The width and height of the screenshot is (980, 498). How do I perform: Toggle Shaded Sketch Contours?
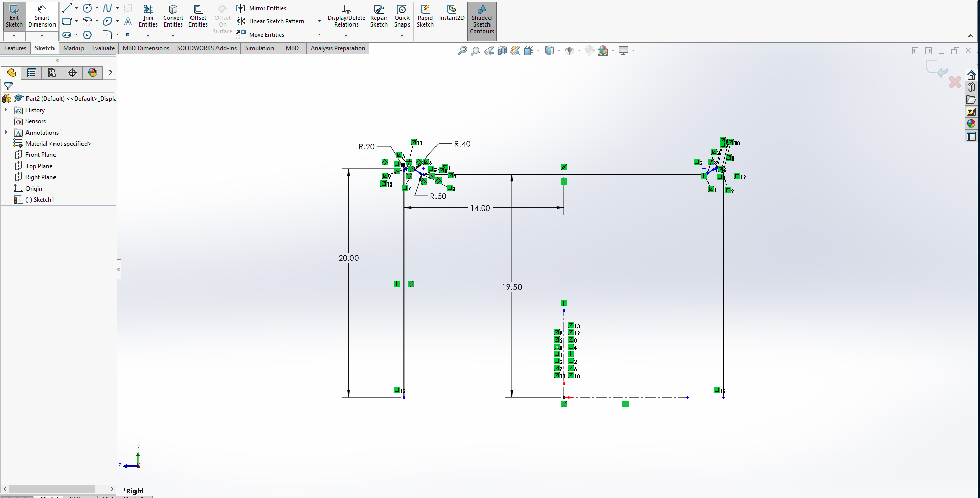[x=482, y=20]
